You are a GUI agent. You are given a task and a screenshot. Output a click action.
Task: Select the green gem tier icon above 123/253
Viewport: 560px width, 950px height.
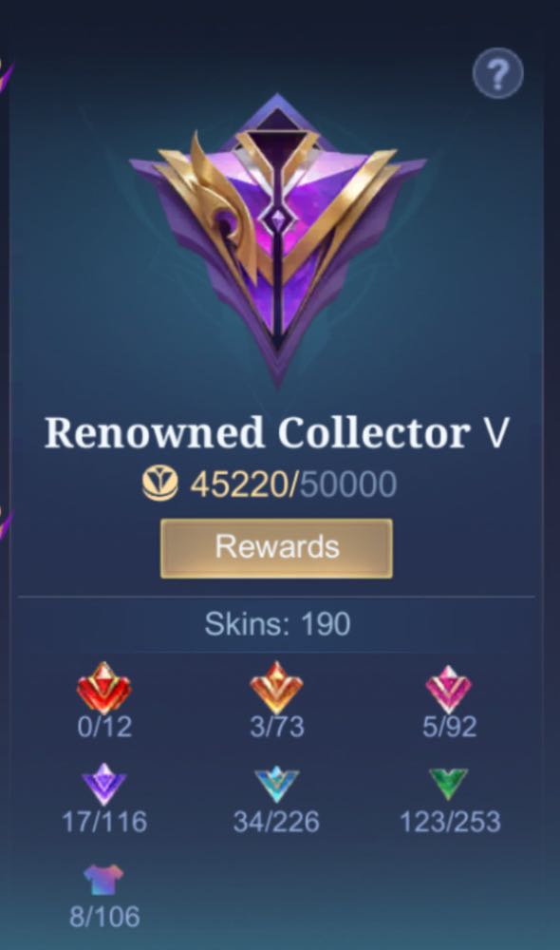coord(449,785)
